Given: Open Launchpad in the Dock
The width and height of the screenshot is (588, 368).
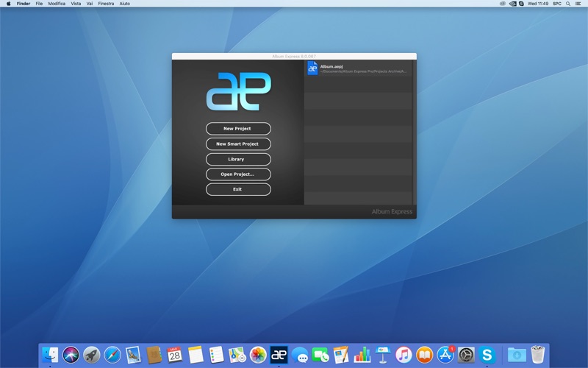Looking at the screenshot, I should point(91,355).
